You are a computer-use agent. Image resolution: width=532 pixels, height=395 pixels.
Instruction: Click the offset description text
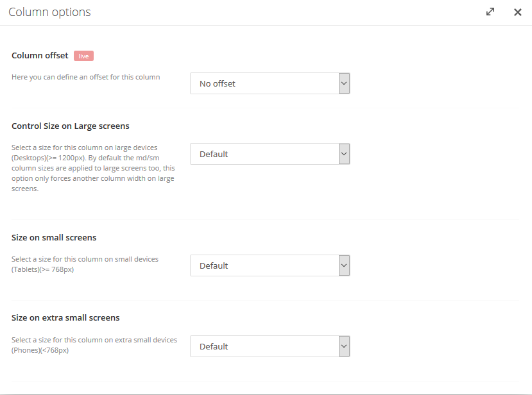tap(85, 78)
